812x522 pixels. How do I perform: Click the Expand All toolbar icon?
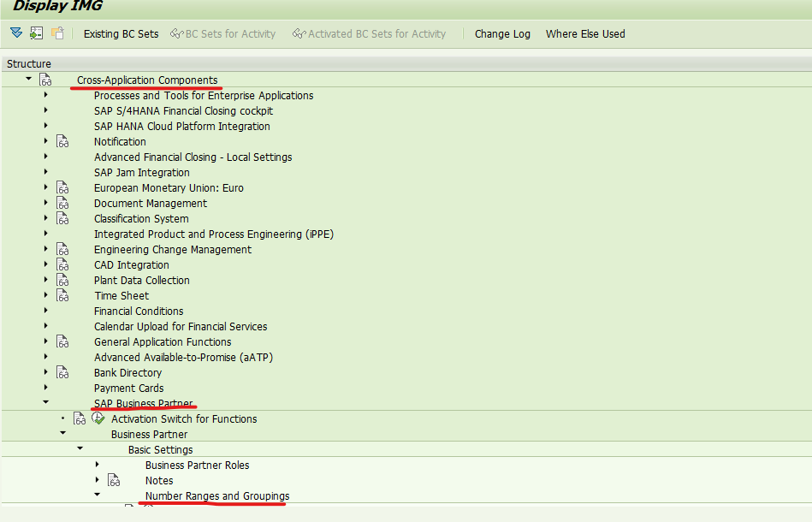[x=16, y=33]
